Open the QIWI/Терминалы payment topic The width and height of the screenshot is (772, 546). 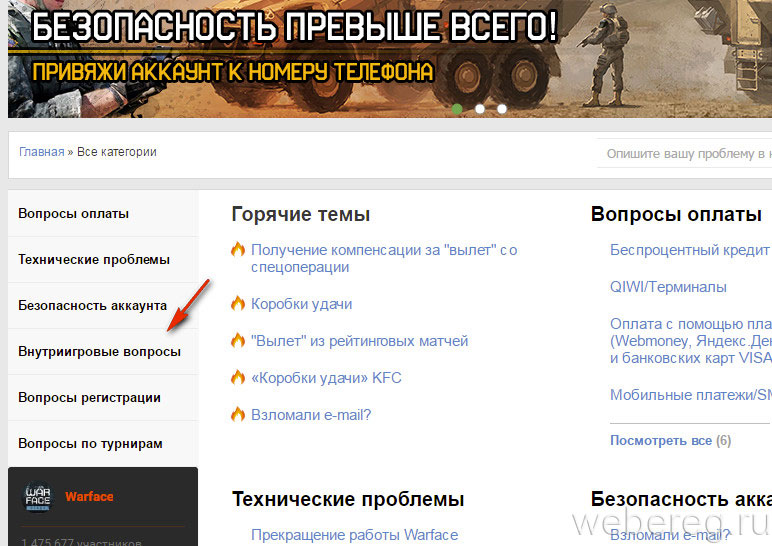668,287
